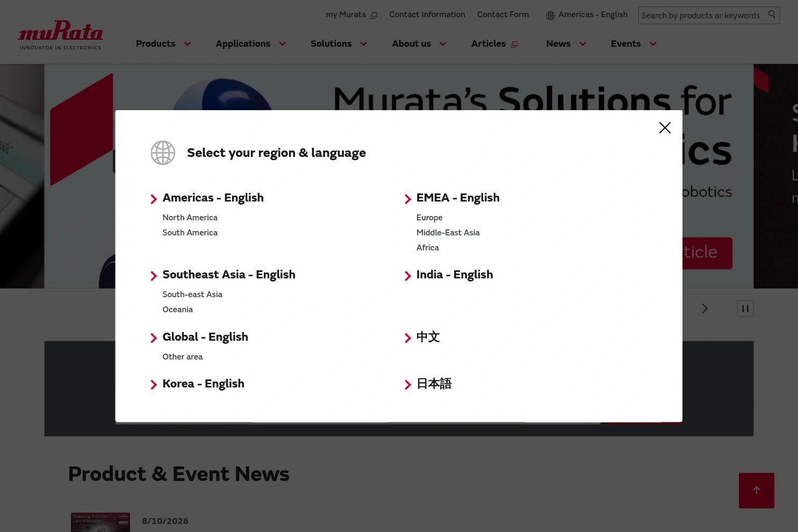Expand the Events menu chevron
The width and height of the screenshot is (798, 532).
click(653, 44)
